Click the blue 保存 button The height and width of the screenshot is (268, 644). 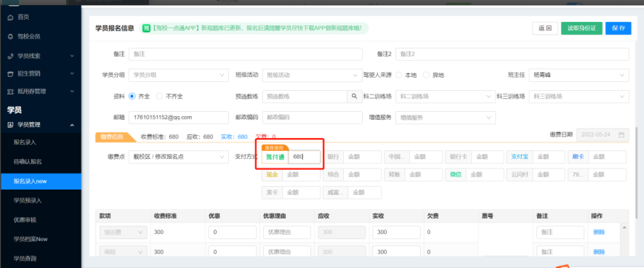click(618, 28)
